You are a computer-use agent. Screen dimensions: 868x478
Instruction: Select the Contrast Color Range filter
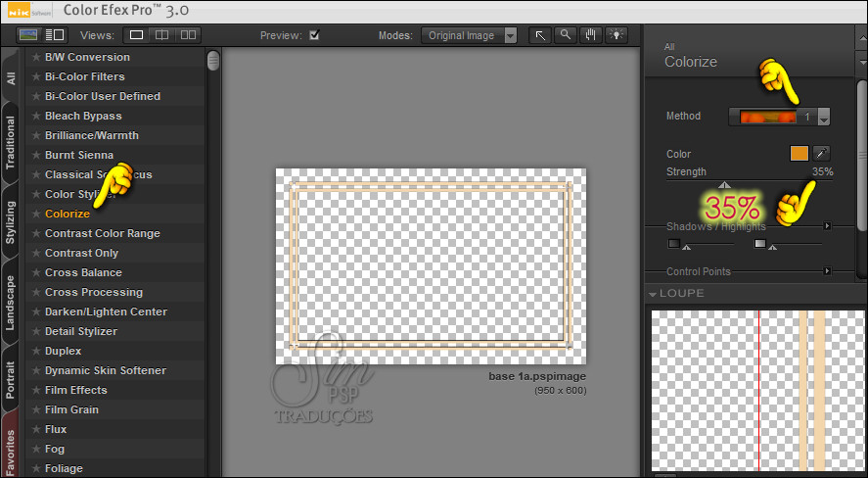(x=103, y=233)
